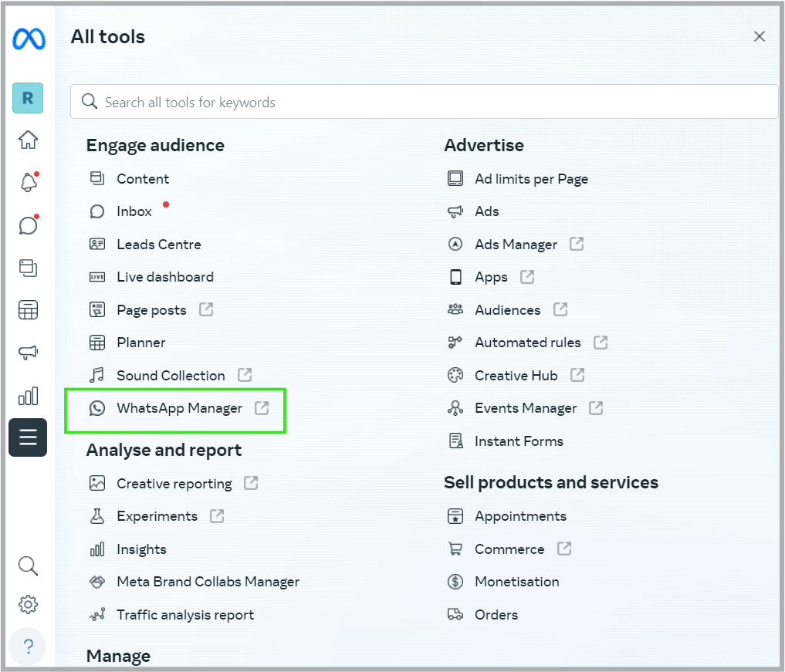Open Settings gear in sidebar
This screenshot has height=672, width=785.
click(x=28, y=604)
